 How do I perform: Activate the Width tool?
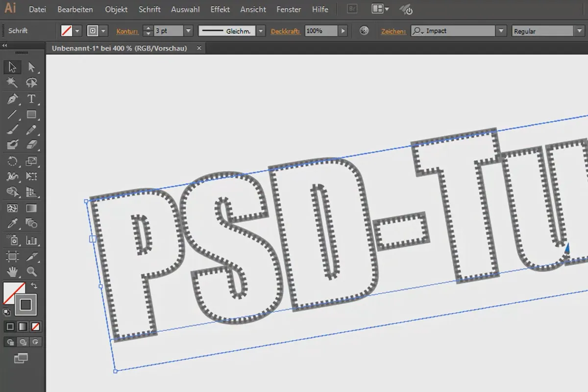12,176
